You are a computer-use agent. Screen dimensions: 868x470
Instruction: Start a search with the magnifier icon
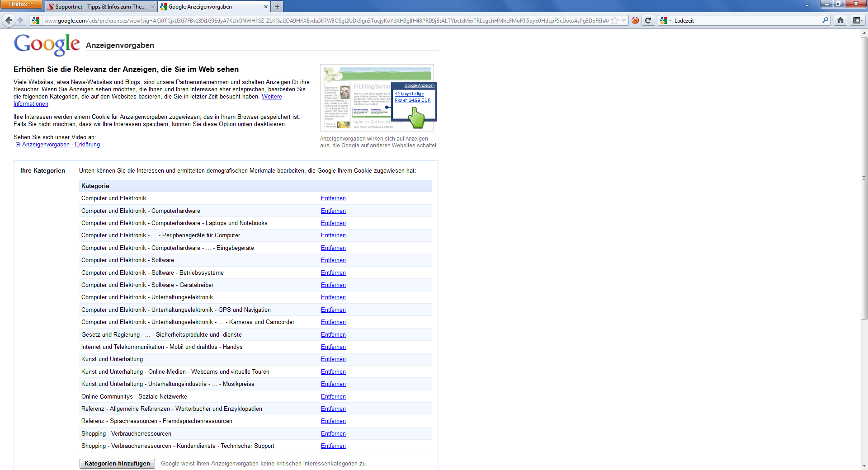pyautogui.click(x=826, y=20)
